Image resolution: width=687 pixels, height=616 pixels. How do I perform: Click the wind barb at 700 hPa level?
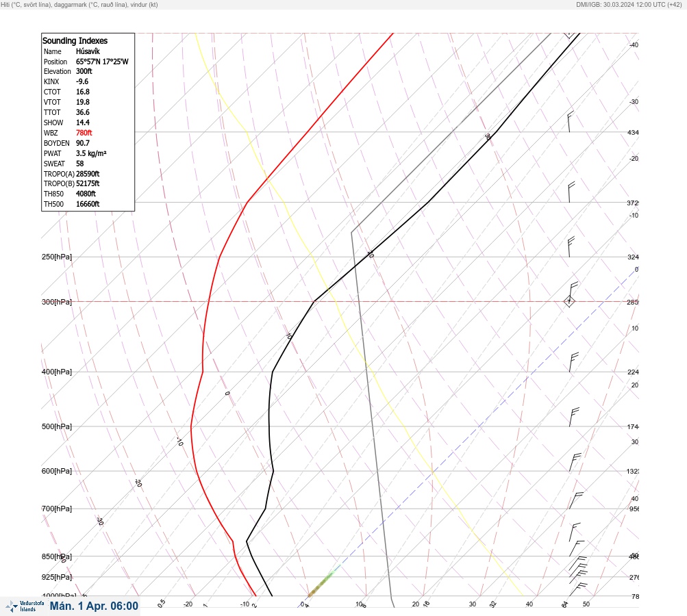pyautogui.click(x=576, y=500)
